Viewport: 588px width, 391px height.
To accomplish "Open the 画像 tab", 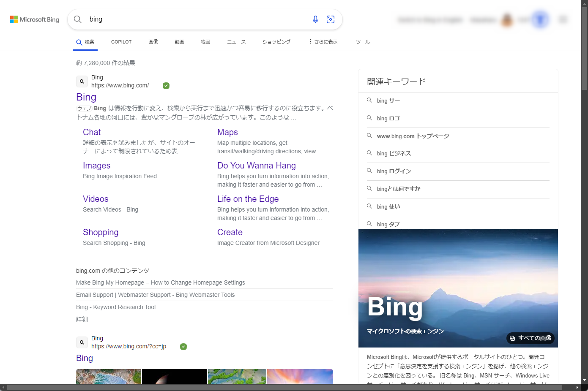I will [x=153, y=42].
